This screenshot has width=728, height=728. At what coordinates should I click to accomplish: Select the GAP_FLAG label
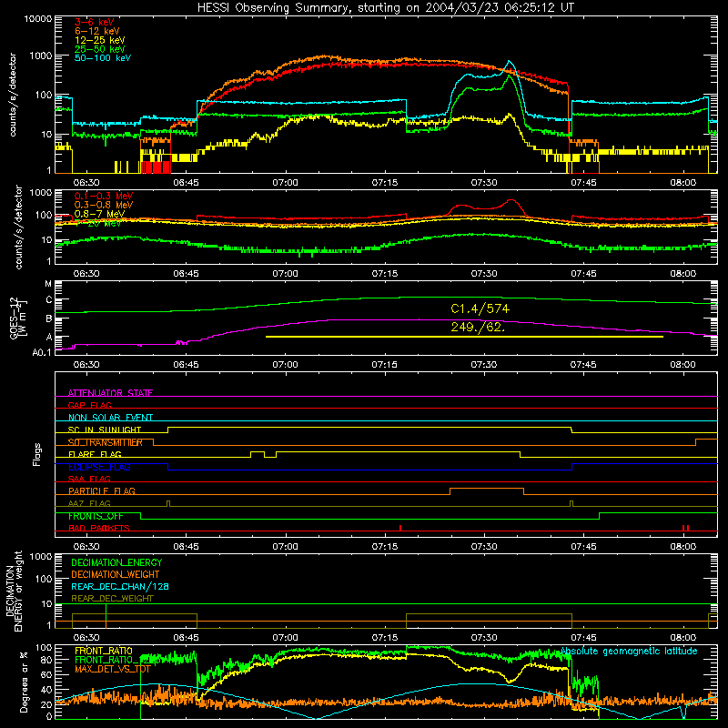coord(89,405)
